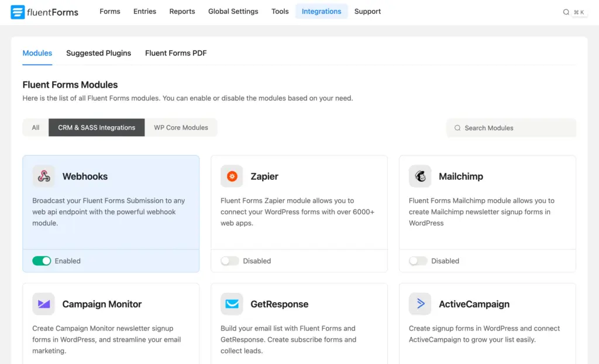
Task: Click the Zapier card title
Action: tap(264, 176)
